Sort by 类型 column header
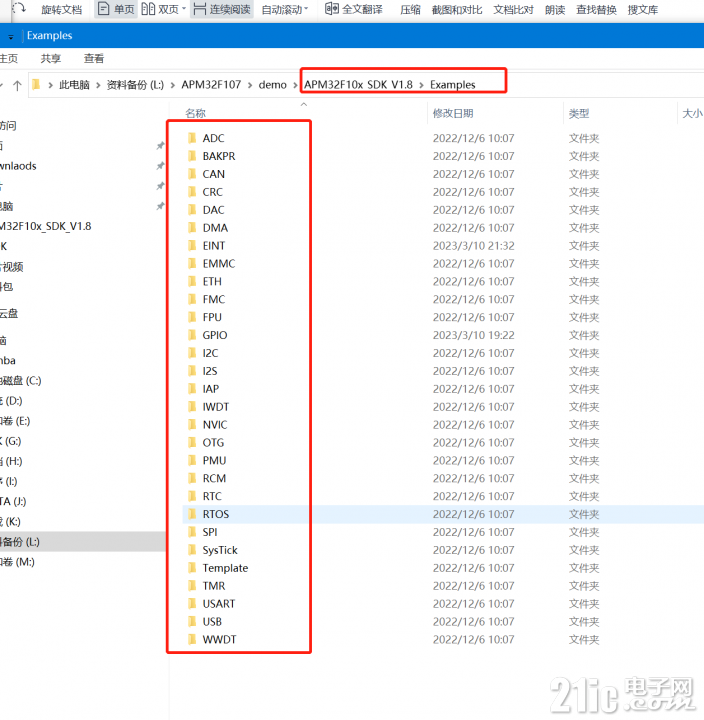The height and width of the screenshot is (720, 704). click(x=579, y=113)
